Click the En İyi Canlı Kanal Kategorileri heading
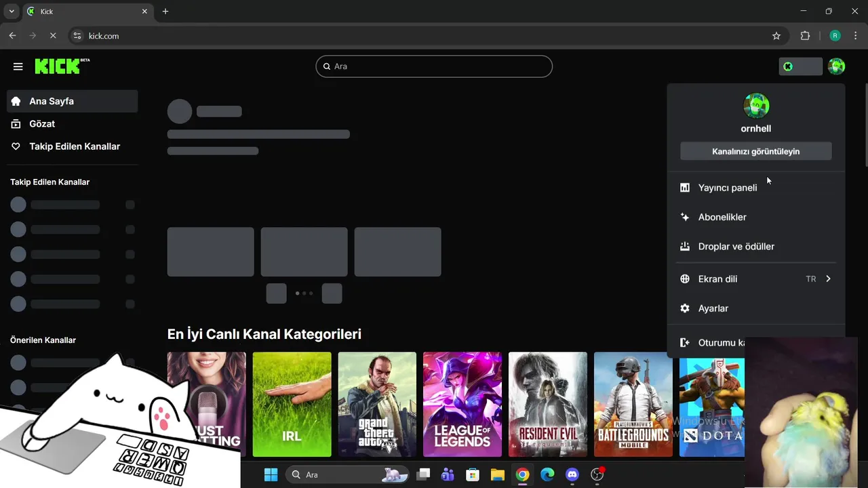The height and width of the screenshot is (488, 868). [264, 334]
